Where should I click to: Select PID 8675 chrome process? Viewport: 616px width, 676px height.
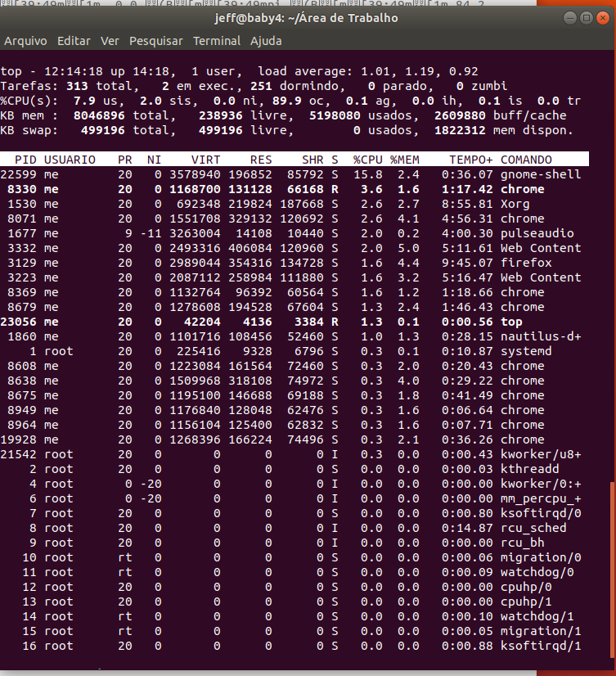21,395
